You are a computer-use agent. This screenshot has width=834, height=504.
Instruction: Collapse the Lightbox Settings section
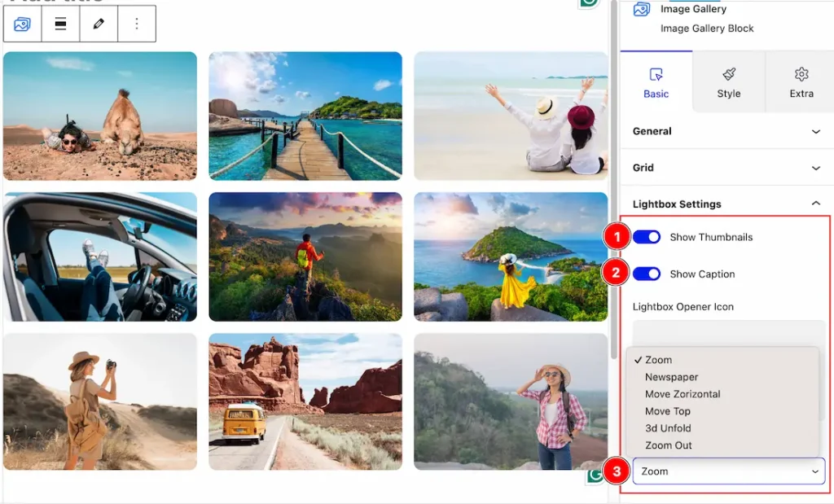tap(726, 204)
